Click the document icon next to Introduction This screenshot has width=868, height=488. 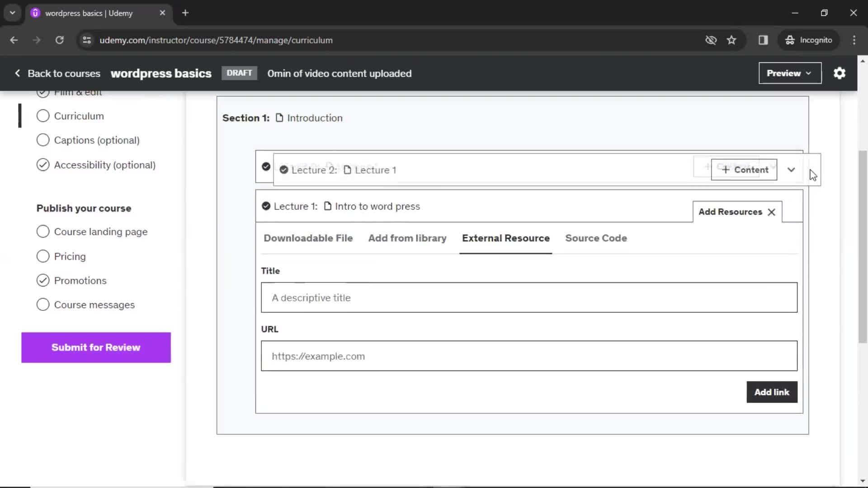pyautogui.click(x=279, y=118)
